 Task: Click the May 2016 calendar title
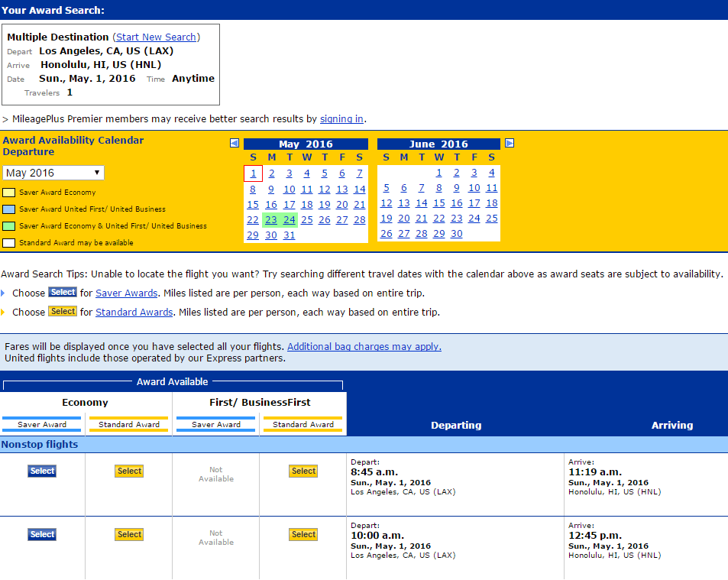[x=306, y=144]
